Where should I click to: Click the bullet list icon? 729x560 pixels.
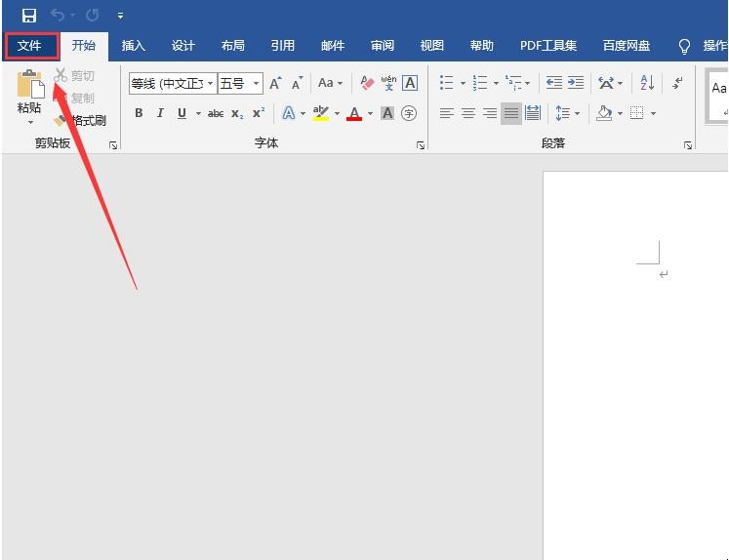[446, 84]
